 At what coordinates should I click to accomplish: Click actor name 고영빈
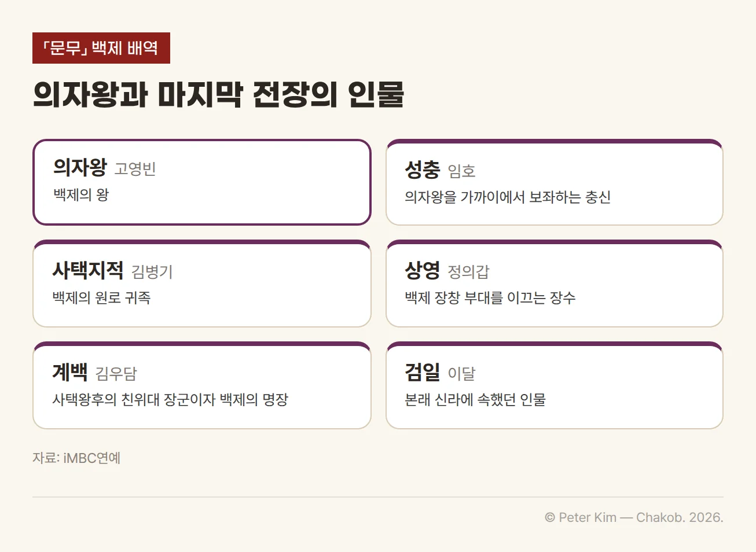tap(135, 169)
